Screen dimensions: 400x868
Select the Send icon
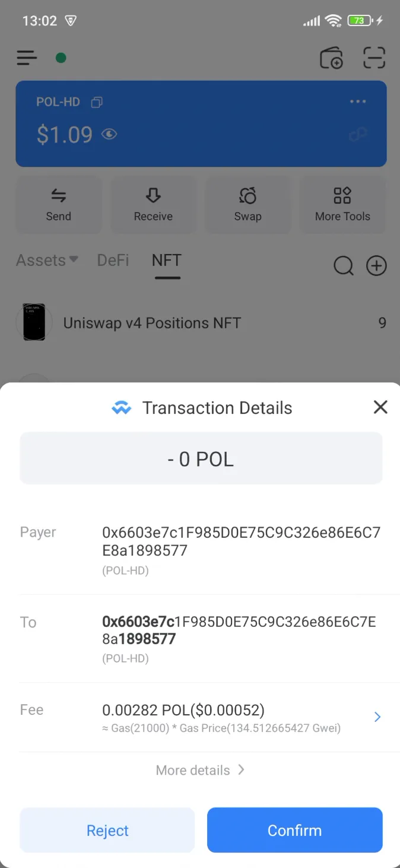58,204
